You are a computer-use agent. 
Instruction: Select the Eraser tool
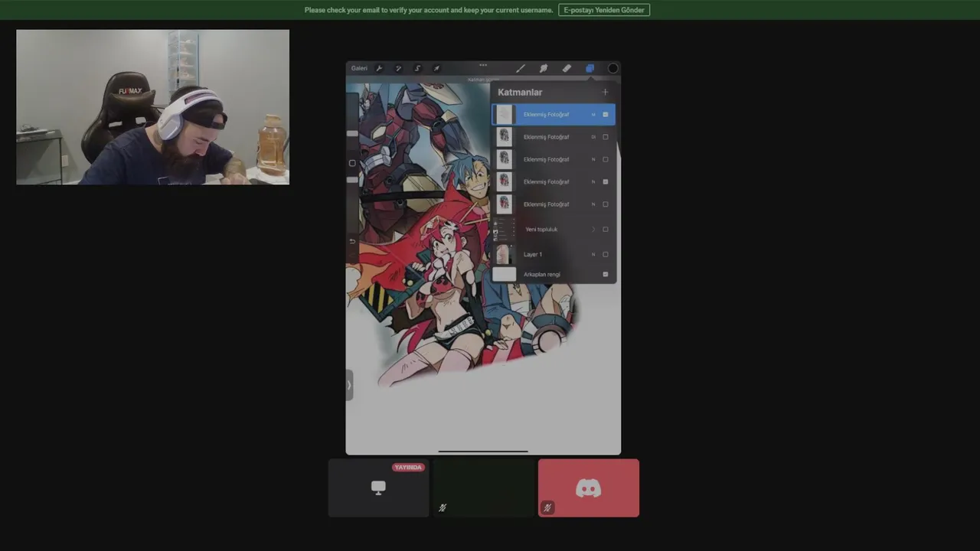[567, 68]
